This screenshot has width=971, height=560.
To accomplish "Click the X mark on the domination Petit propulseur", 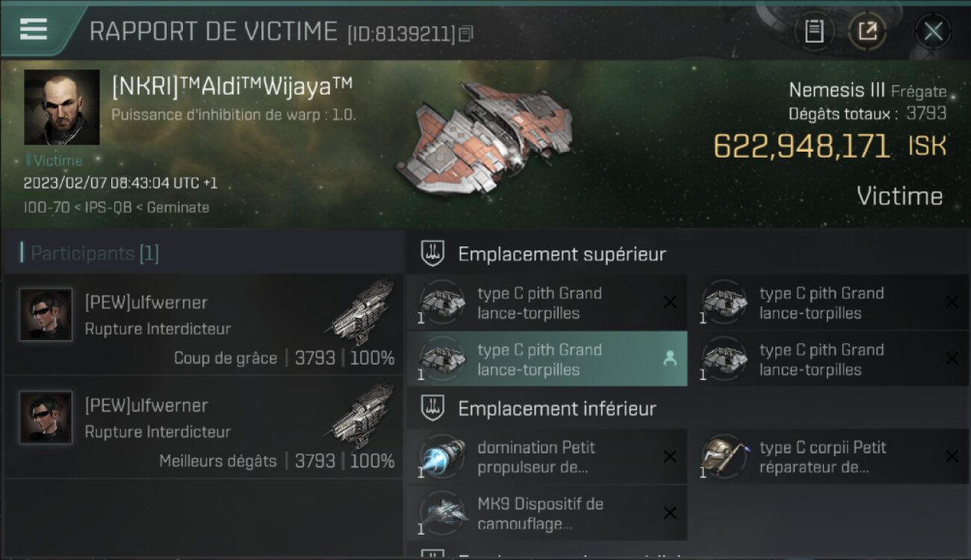I will click(670, 456).
